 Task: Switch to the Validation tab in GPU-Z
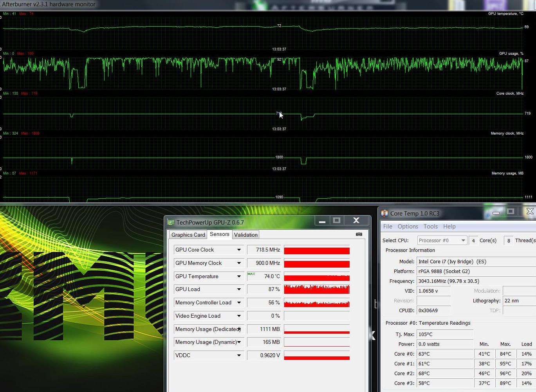245,235
